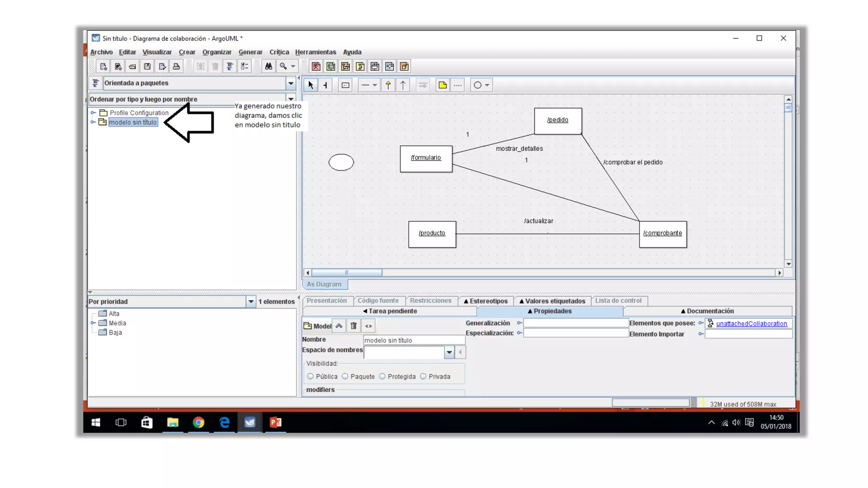Click the /pedido object box

[x=558, y=120]
